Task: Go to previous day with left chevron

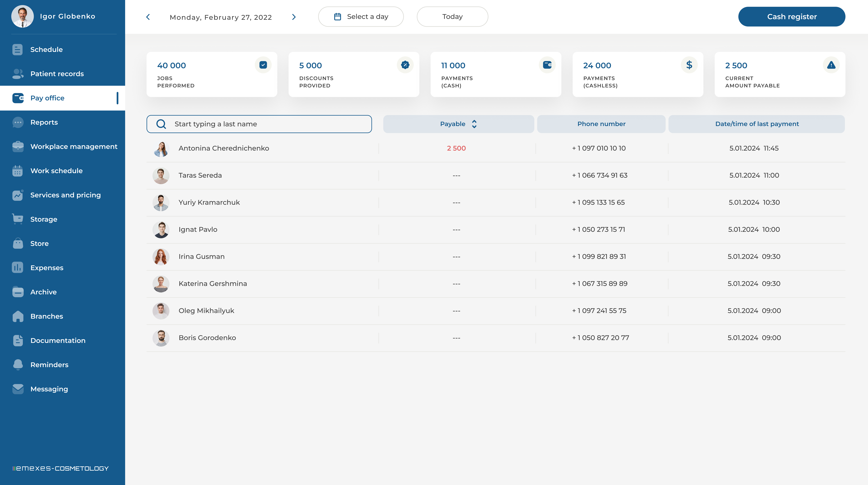Action: click(x=148, y=17)
